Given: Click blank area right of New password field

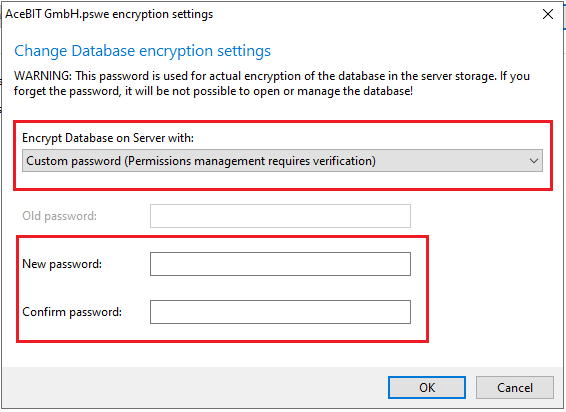Looking at the screenshot, I should tap(487, 264).
